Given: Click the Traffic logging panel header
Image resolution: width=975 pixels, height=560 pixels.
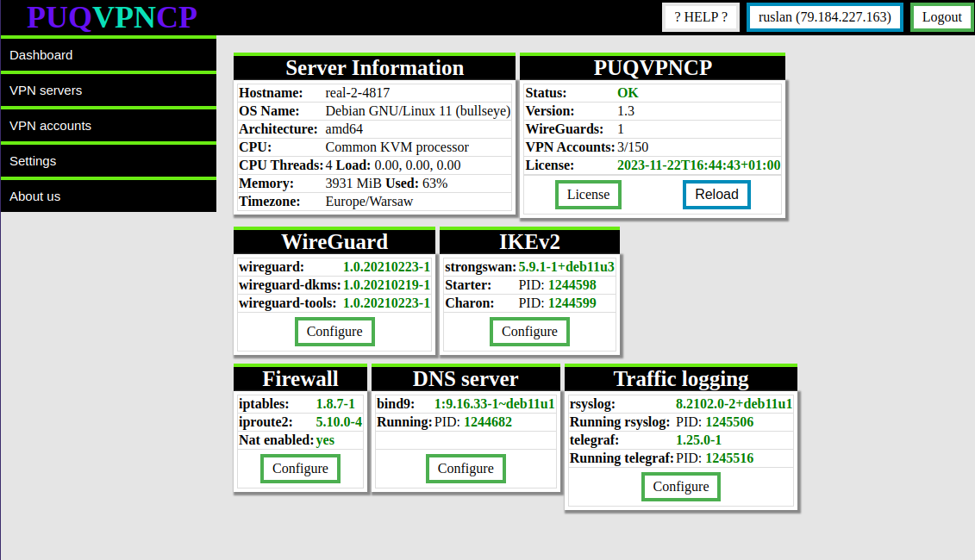Looking at the screenshot, I should coord(681,379).
